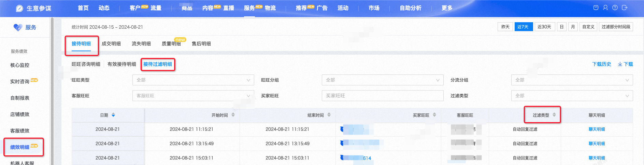This screenshot has height=165, width=644.
Task: Expand the 分流分组 dropdown
Action: click(x=572, y=80)
